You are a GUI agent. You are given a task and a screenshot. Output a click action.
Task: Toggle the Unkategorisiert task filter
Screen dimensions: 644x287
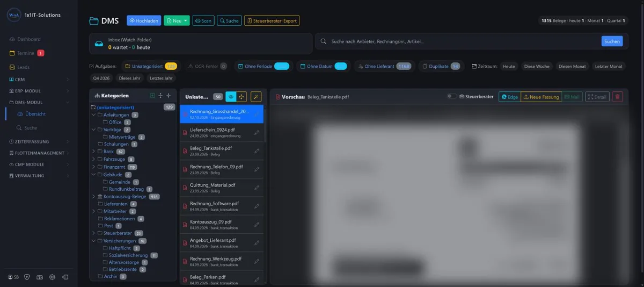(x=151, y=66)
